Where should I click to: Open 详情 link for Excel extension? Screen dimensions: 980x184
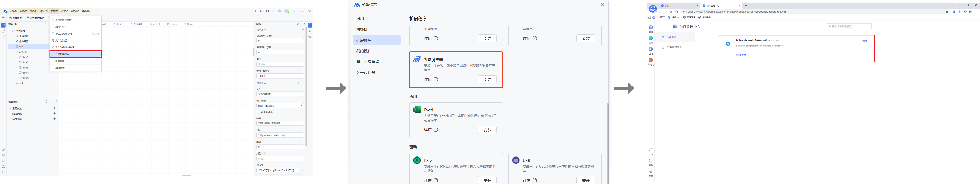point(431,130)
